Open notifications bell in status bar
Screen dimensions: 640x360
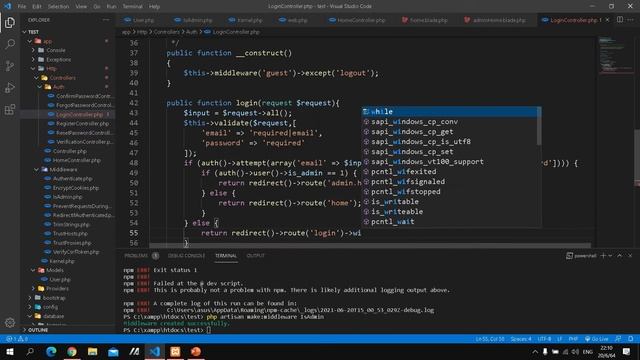(x=631, y=339)
